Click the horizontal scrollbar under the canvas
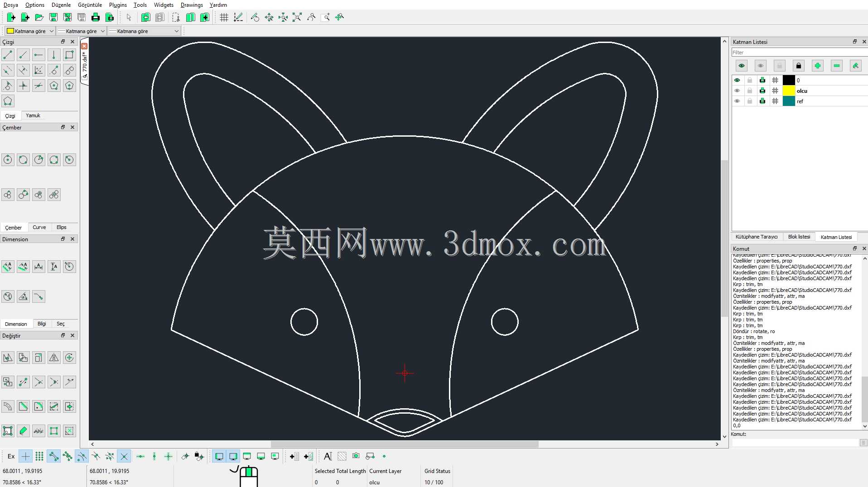Image resolution: width=868 pixels, height=487 pixels. pyautogui.click(x=404, y=444)
